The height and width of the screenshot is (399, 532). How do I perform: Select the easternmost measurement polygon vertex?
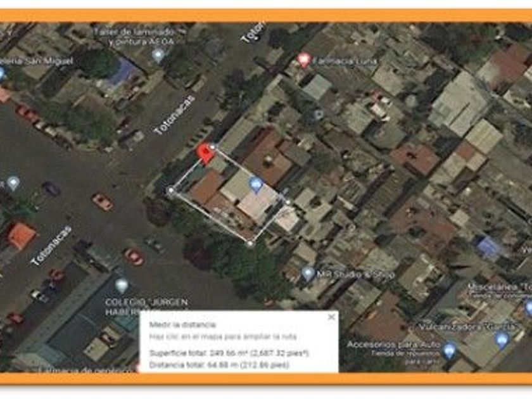(288, 203)
